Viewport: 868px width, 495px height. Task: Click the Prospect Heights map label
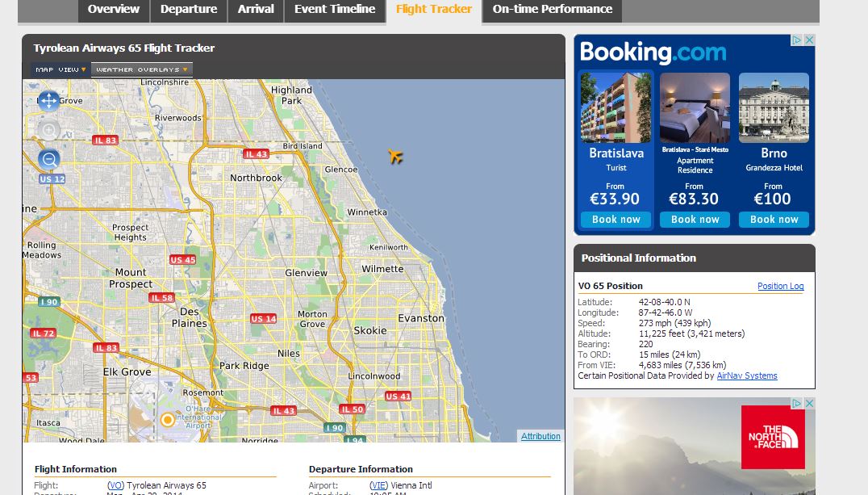130,233
